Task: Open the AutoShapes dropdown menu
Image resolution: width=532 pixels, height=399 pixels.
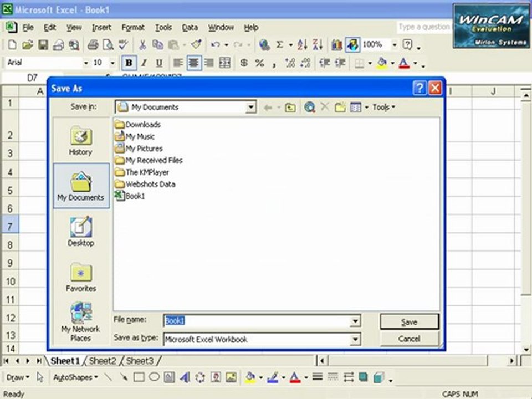Action: (75, 377)
